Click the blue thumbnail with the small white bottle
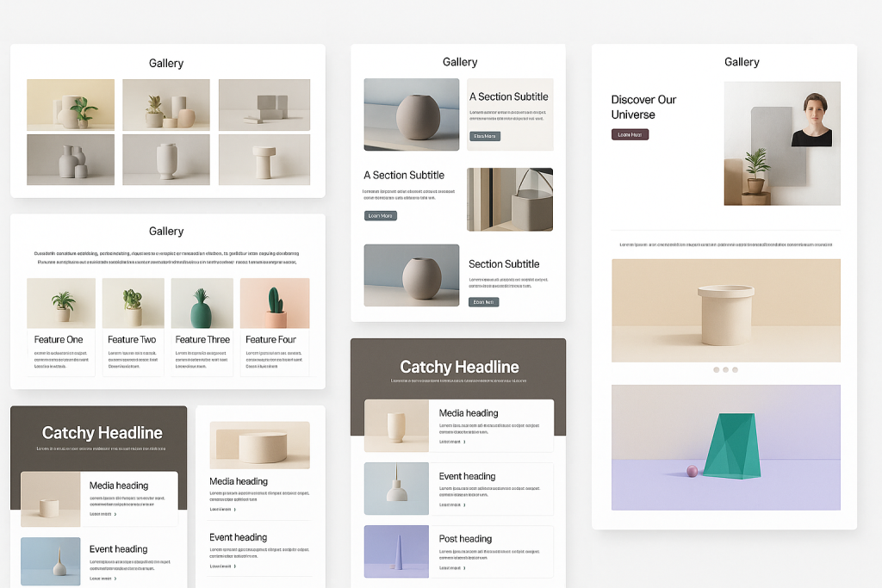882x588 pixels. (51, 561)
